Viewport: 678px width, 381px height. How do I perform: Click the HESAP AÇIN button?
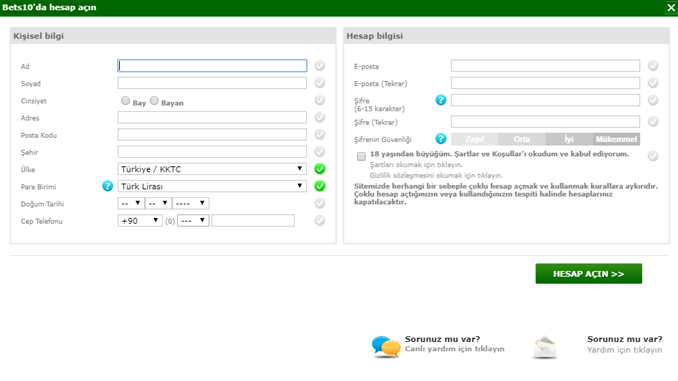pyautogui.click(x=588, y=274)
